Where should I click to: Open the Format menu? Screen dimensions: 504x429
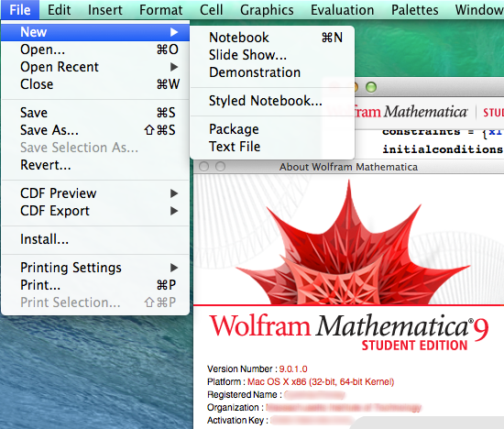(x=160, y=10)
